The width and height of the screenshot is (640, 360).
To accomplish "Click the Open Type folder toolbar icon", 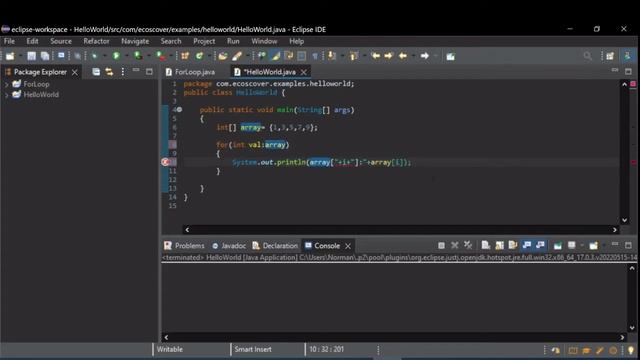I will (223, 56).
